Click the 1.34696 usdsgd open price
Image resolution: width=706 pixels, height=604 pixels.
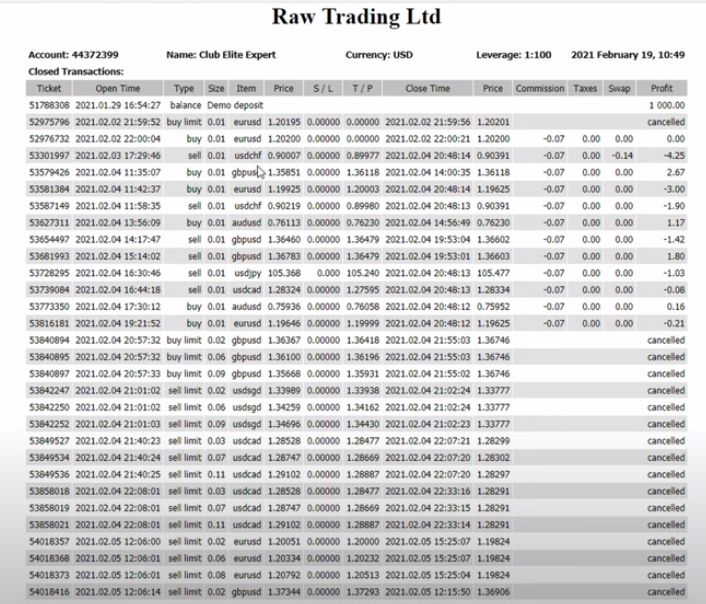pyautogui.click(x=284, y=424)
